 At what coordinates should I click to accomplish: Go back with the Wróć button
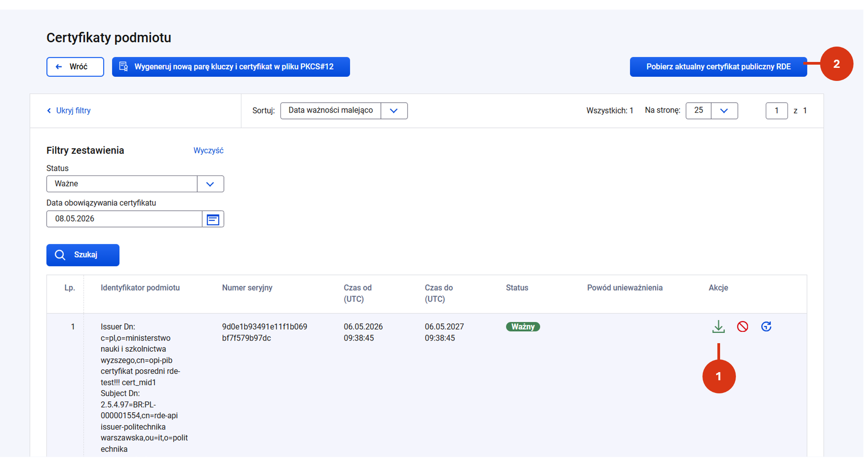click(x=75, y=67)
